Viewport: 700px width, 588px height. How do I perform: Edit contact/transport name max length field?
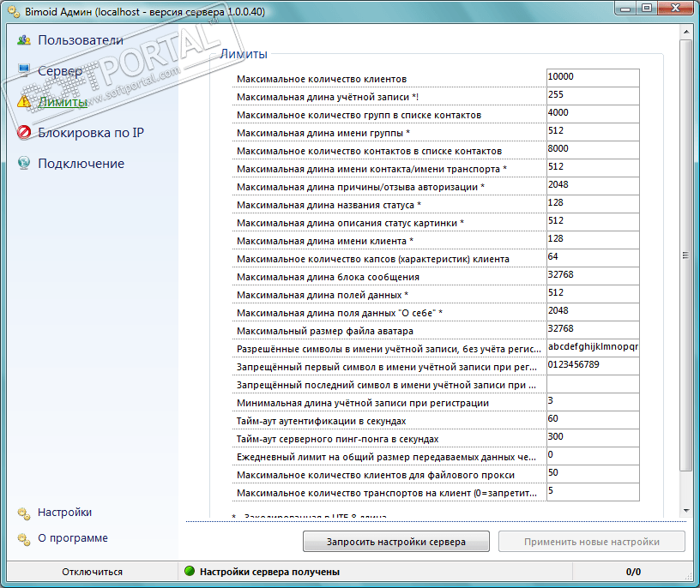593,168
